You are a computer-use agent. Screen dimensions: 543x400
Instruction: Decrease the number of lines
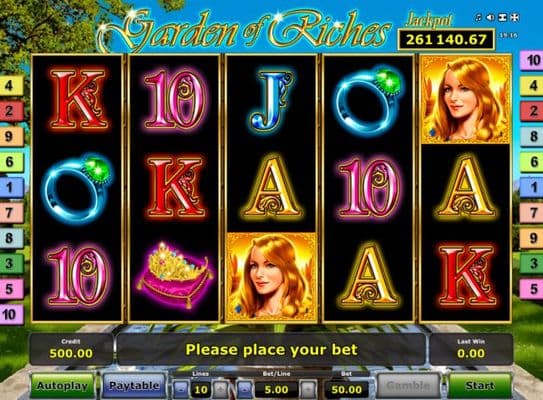coord(181,389)
